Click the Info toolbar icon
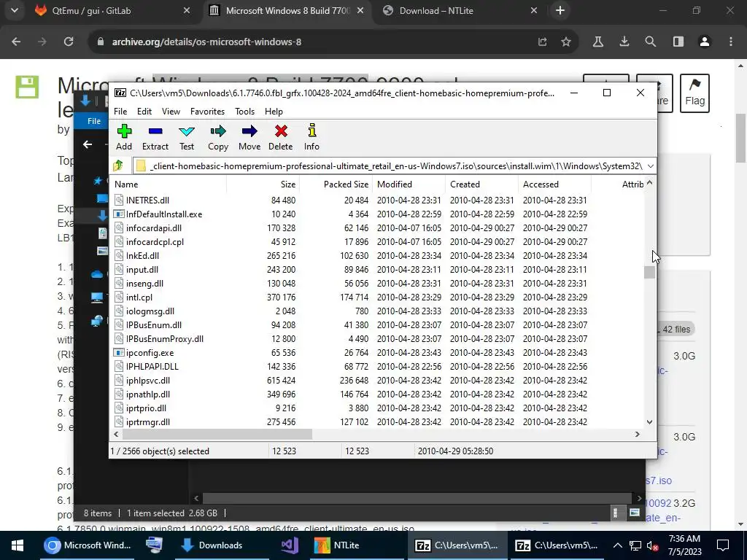 tap(311, 137)
